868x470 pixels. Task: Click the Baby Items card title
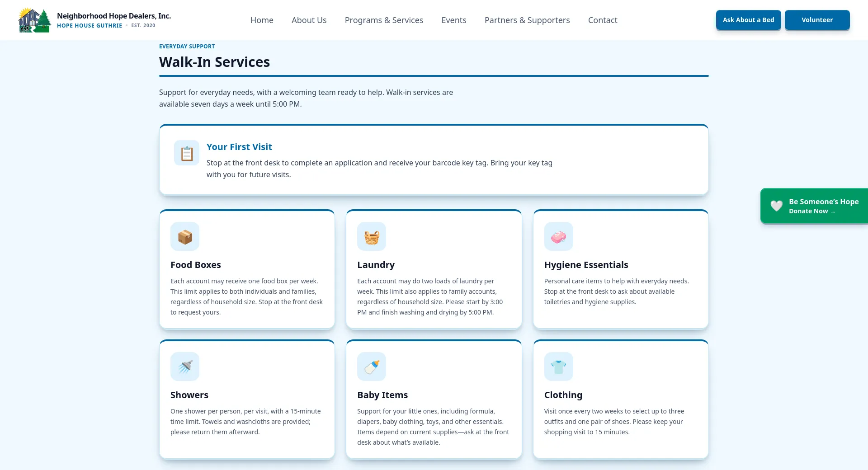[x=382, y=395]
